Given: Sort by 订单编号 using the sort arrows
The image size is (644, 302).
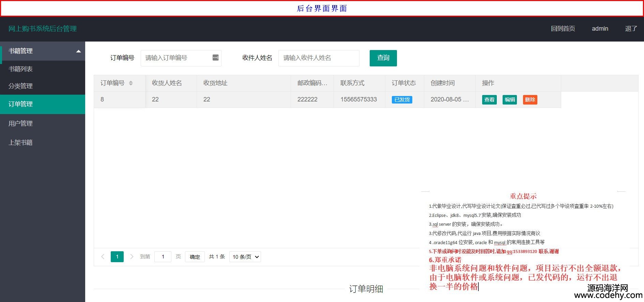Looking at the screenshot, I should click(x=131, y=83).
